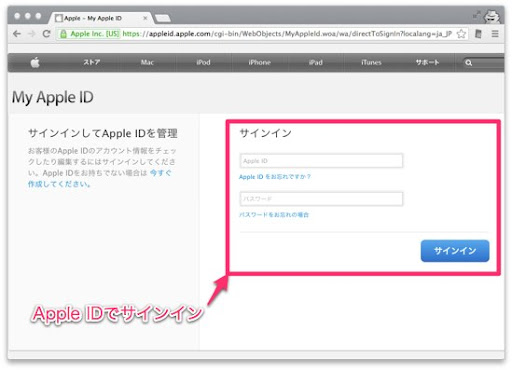Click the Apple ID をお忘れですか link
Image resolution: width=512 pixels, height=370 pixels.
[x=275, y=177]
